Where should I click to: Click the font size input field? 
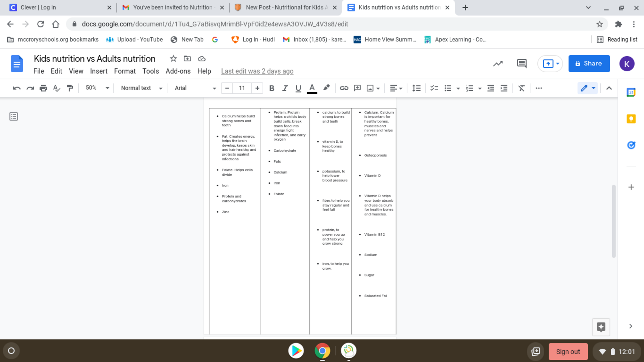pos(242,88)
